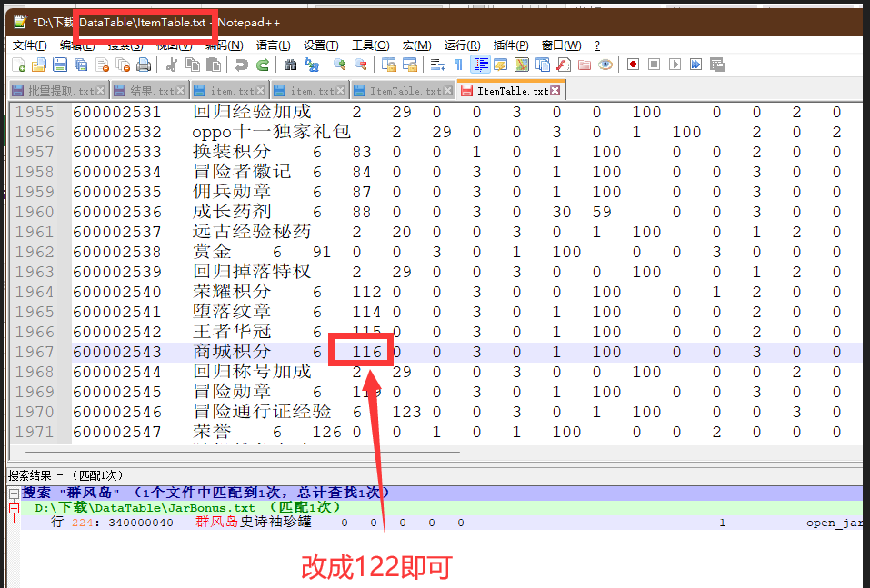
Task: Click the D:\下载\DataTable\JarBonus.txt result path
Action: [145, 508]
